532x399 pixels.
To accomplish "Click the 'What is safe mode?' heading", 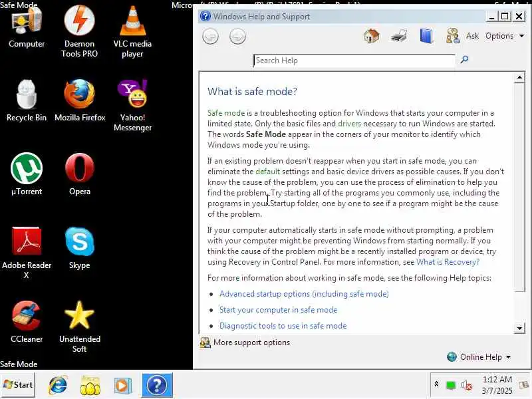I will pyautogui.click(x=252, y=92).
